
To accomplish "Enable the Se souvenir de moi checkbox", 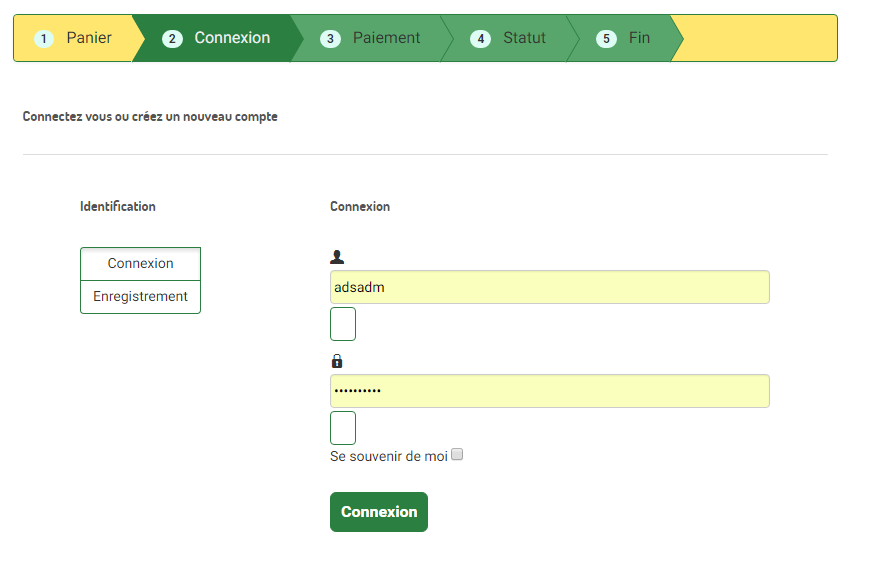I will click(x=457, y=455).
